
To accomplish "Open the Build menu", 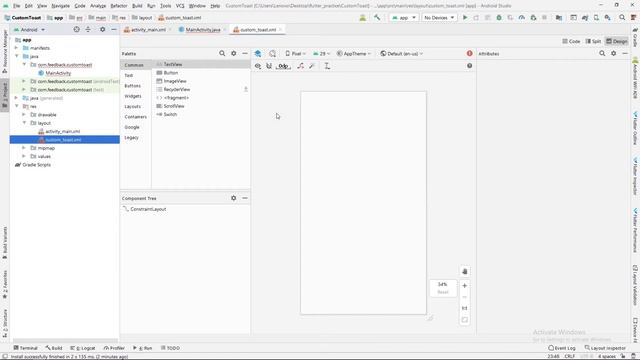I will 137,6.
